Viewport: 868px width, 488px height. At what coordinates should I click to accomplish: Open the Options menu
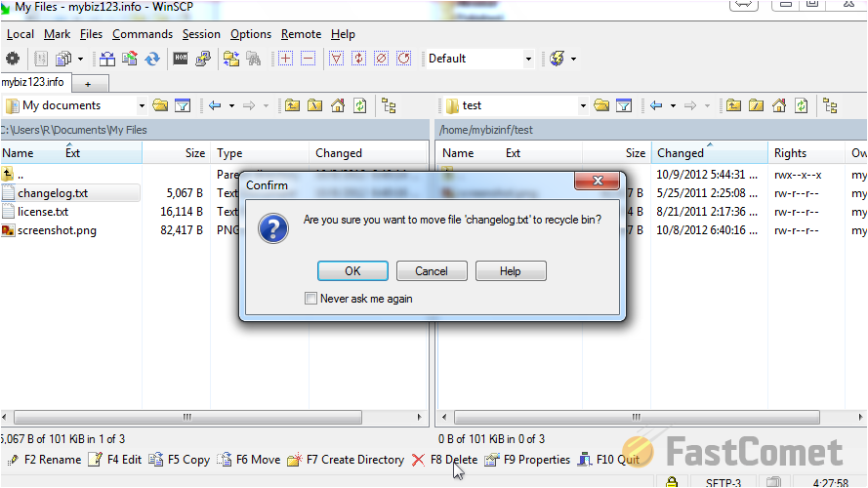pos(251,34)
